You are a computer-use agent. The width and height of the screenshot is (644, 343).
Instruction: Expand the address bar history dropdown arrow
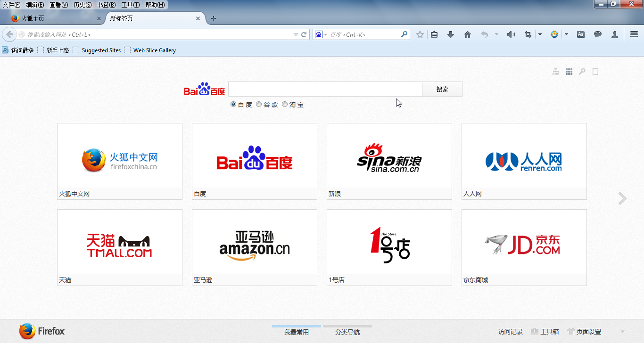coord(296,34)
